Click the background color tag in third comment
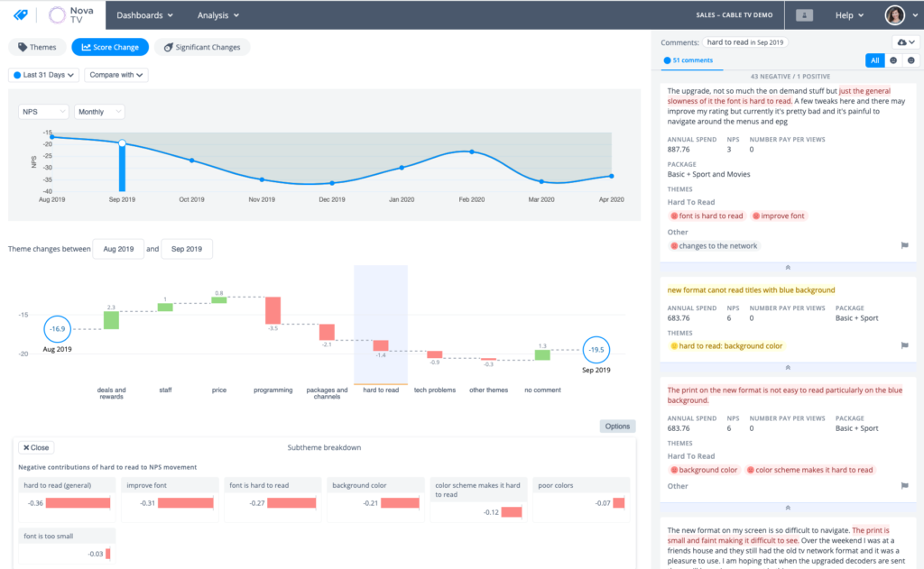 pos(704,470)
